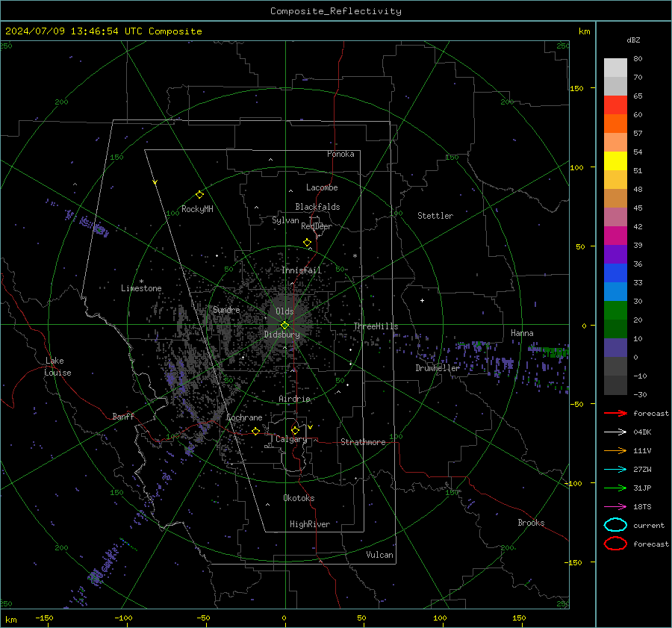Screen dimensions: 672x628
Task: Click the Okotoks label
Action: (x=299, y=498)
